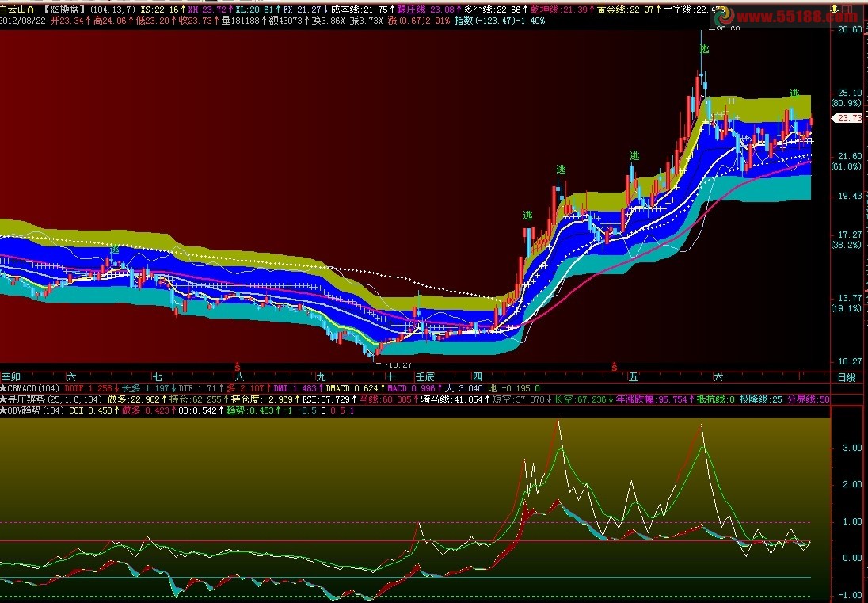
Task: Click the 四 month marker
Action: coord(478,378)
